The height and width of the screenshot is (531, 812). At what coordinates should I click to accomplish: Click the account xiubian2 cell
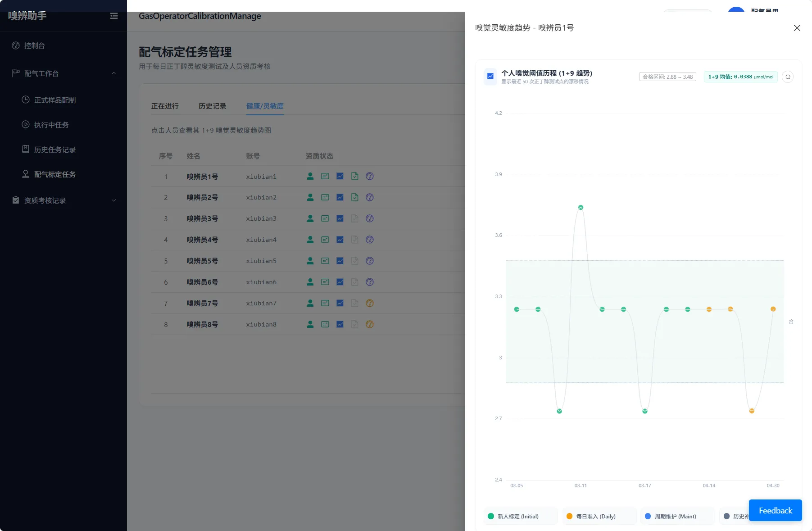click(261, 197)
